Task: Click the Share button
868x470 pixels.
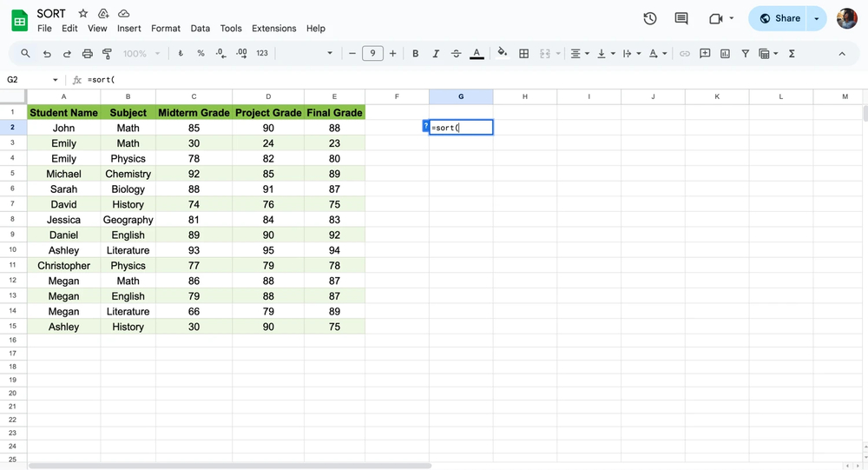Action: point(779,18)
